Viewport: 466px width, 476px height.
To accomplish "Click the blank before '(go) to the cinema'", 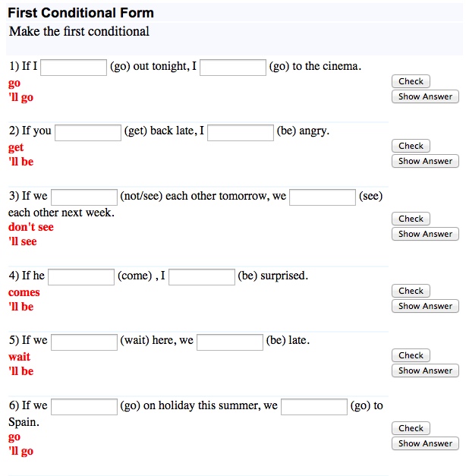I will click(x=233, y=68).
